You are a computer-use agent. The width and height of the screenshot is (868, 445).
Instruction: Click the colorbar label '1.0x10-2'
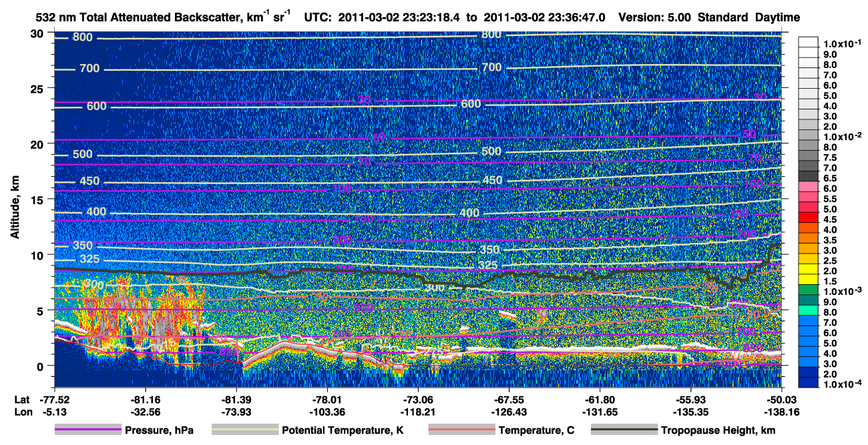coord(842,135)
